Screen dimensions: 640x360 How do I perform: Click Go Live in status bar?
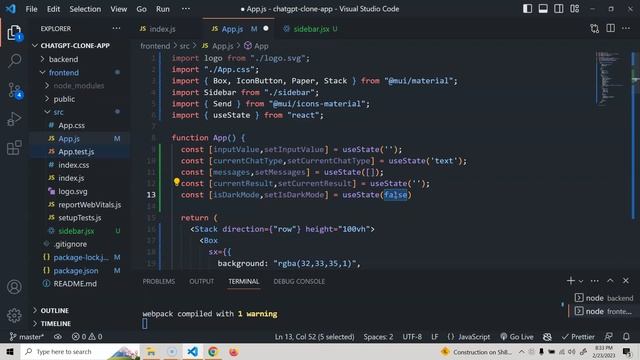click(x=517, y=337)
